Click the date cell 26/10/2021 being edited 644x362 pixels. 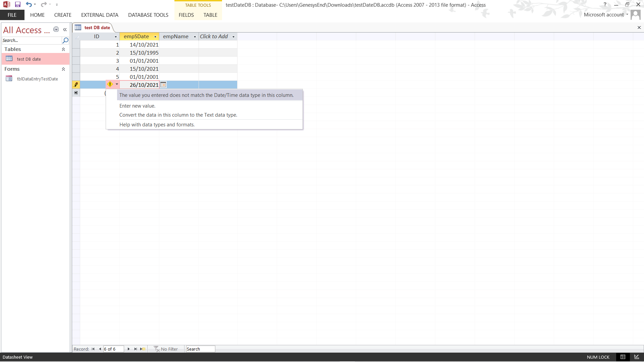139,85
